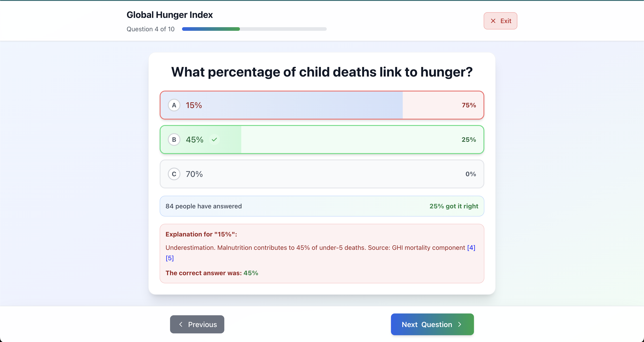Click the right chevron on Next Question
The width and height of the screenshot is (644, 342).
(459, 324)
